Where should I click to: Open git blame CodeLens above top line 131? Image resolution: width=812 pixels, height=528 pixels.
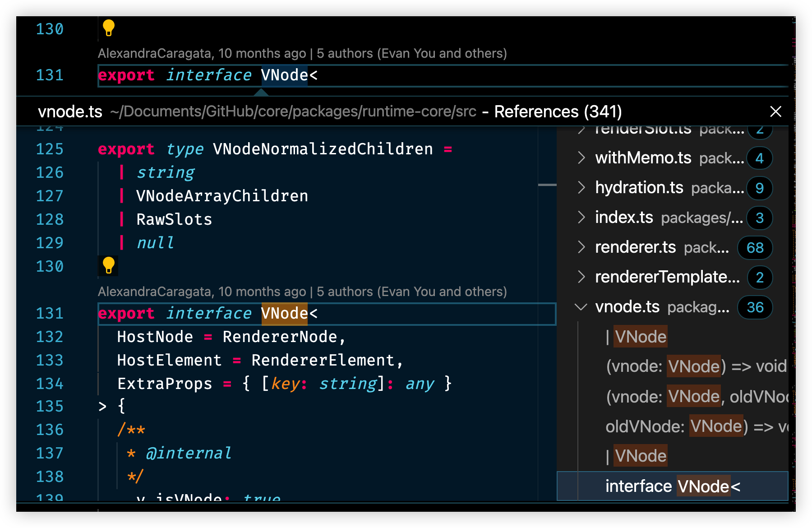[x=302, y=53]
